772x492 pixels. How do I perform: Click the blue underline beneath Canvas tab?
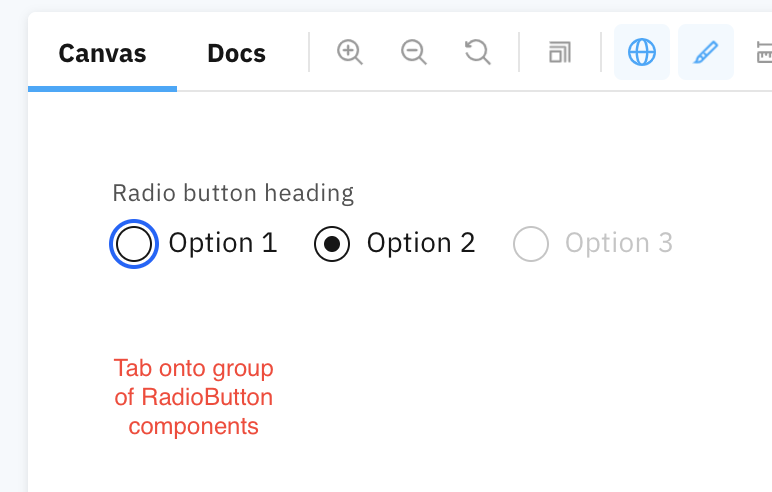point(102,89)
